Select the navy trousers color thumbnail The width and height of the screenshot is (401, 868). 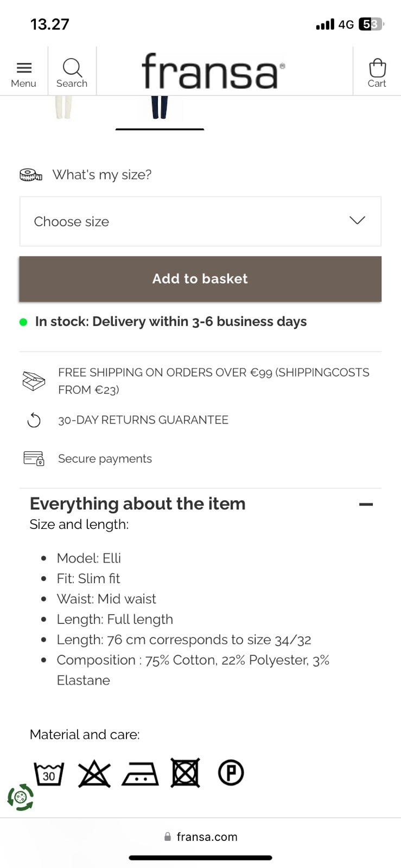tap(160, 107)
